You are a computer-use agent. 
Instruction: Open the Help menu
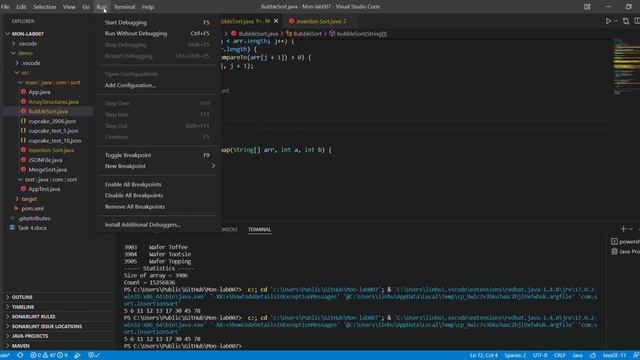pyautogui.click(x=148, y=7)
